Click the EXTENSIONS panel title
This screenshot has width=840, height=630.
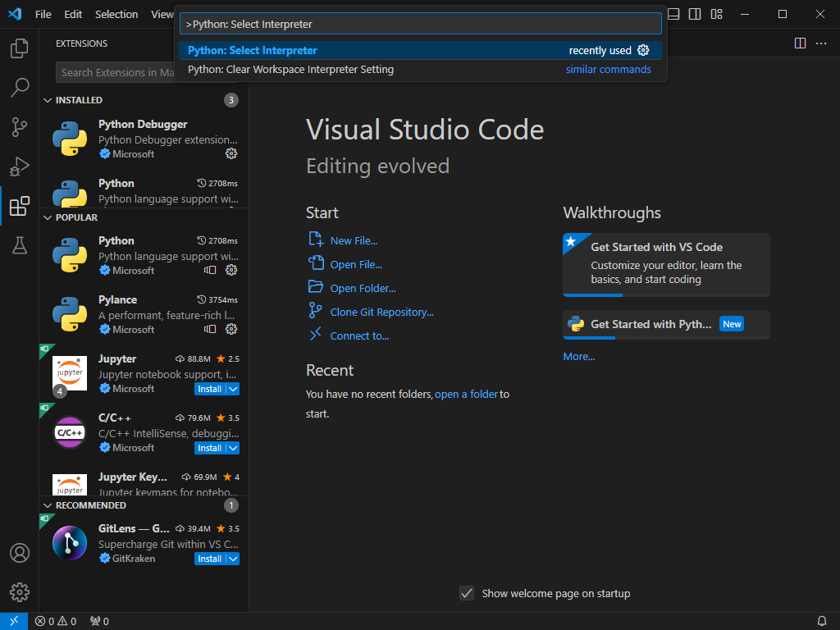(81, 43)
